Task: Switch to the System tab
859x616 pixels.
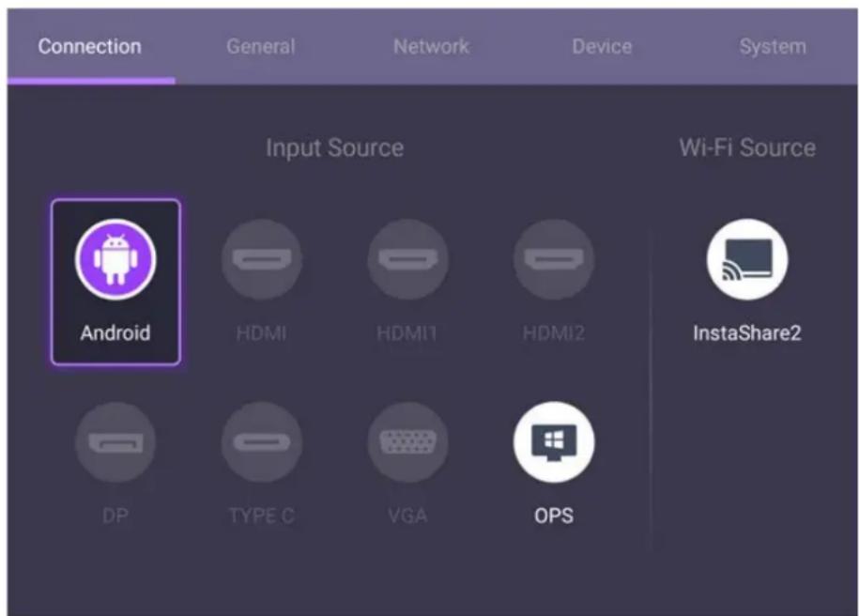Action: (773, 47)
